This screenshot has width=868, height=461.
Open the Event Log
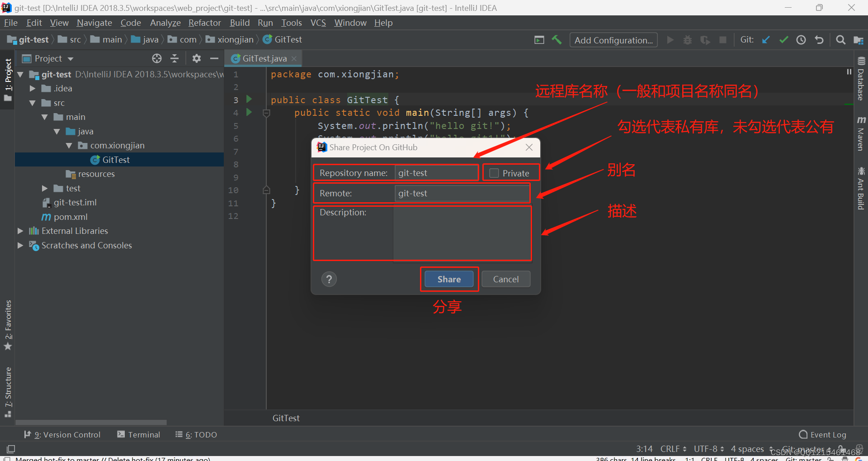click(823, 435)
